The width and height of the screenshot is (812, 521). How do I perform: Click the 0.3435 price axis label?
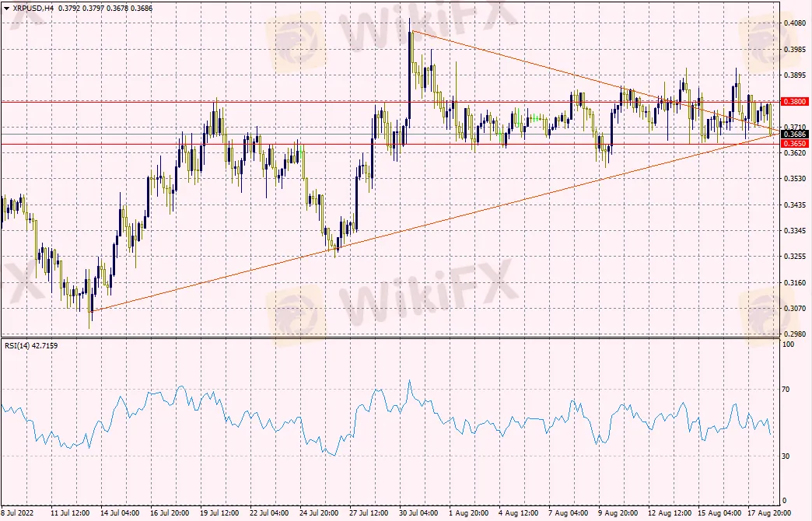(795, 205)
